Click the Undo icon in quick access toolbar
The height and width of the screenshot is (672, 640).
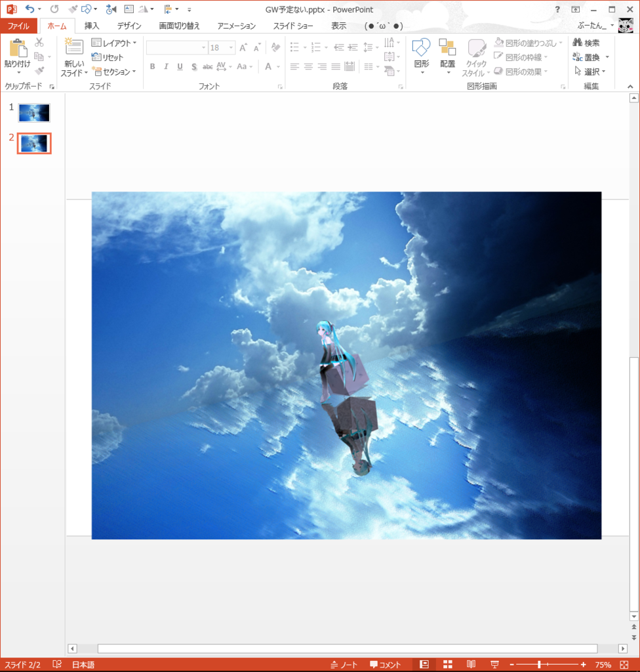tap(30, 9)
